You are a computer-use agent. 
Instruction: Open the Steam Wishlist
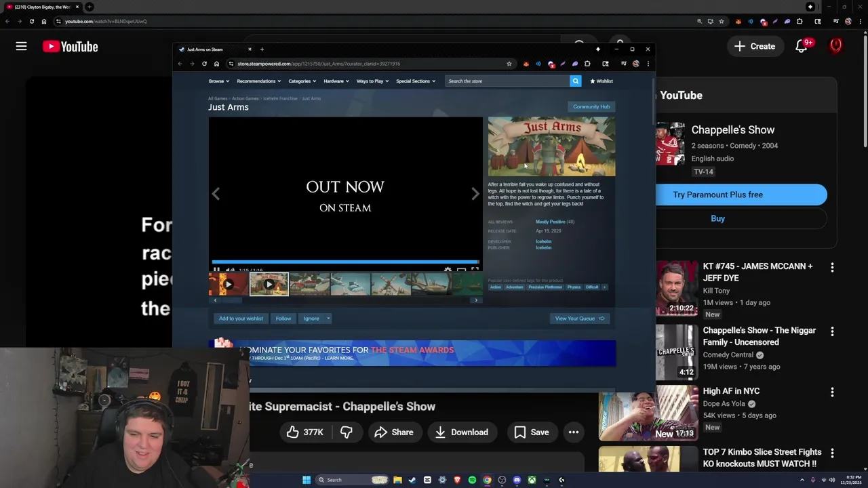601,81
